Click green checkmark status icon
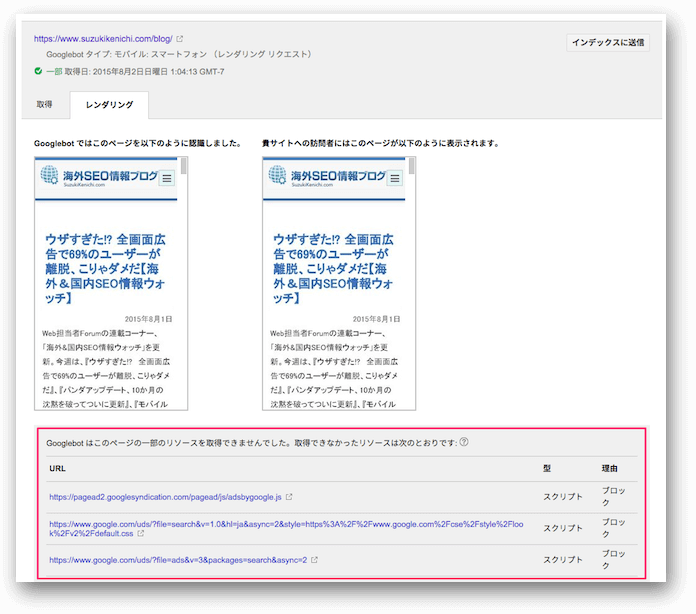Screen dimensions: 696x614 point(38,71)
